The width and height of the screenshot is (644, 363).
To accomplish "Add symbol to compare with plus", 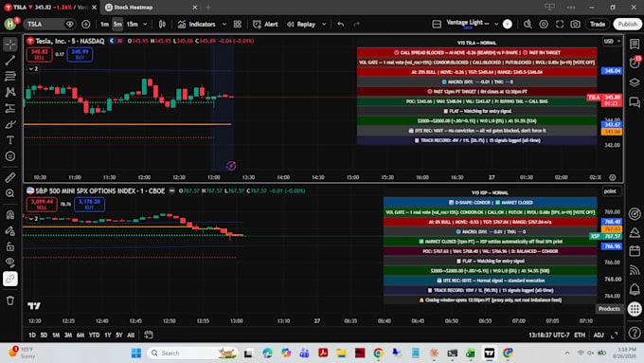I will [x=86, y=25].
